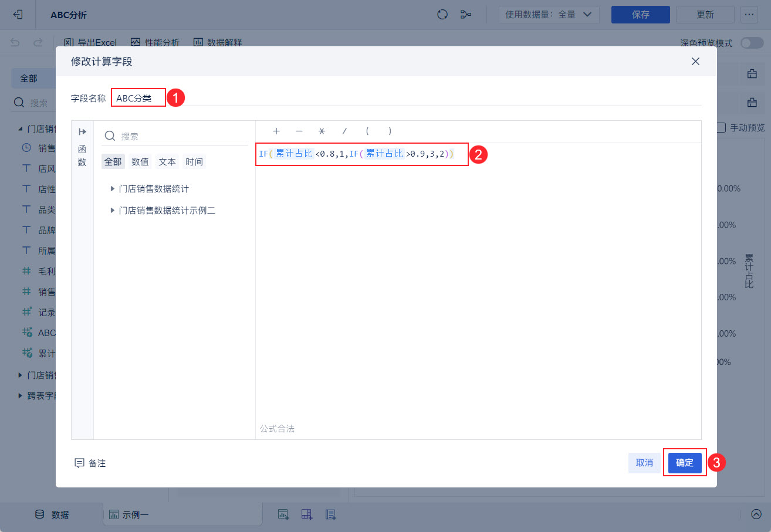Insert a right parenthesis into the formula
771x532 pixels.
point(390,131)
